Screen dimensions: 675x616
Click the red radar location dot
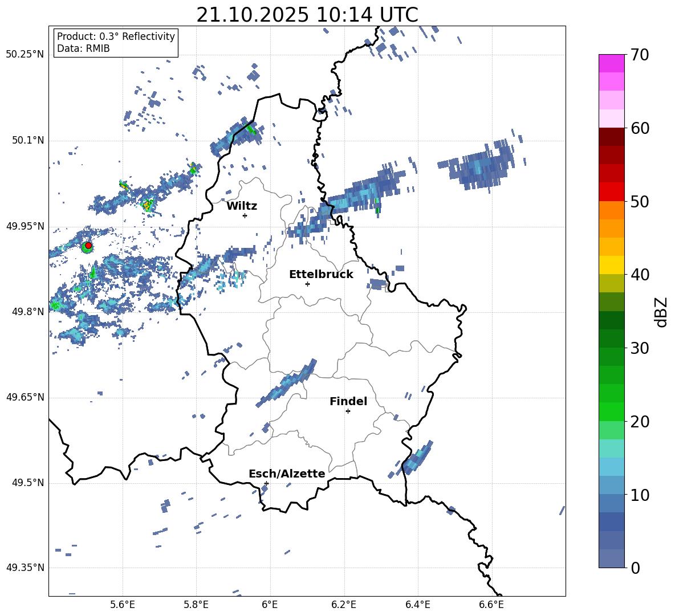(88, 246)
